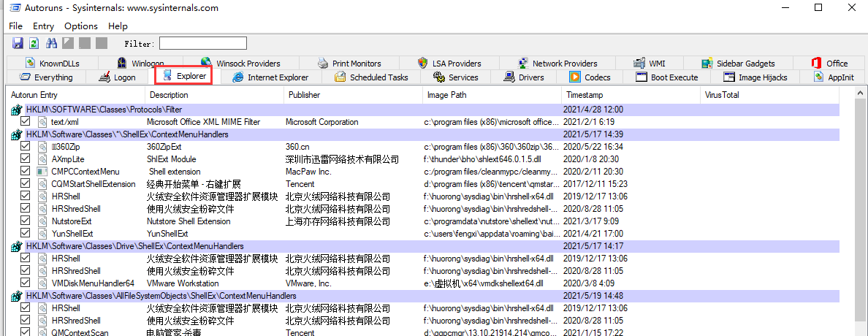Click the CMPCContextMenu entry icon

point(42,172)
